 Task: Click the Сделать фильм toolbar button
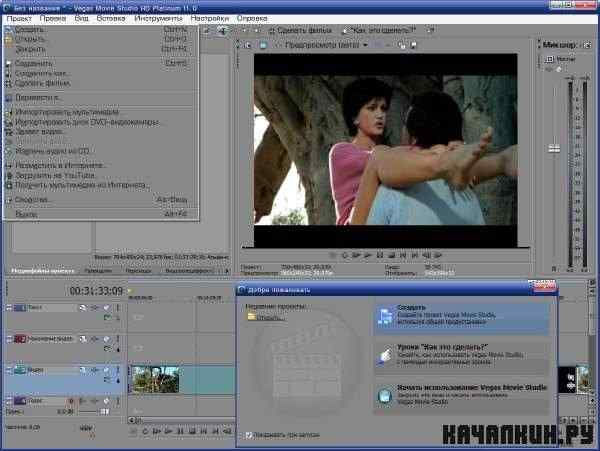300,30
